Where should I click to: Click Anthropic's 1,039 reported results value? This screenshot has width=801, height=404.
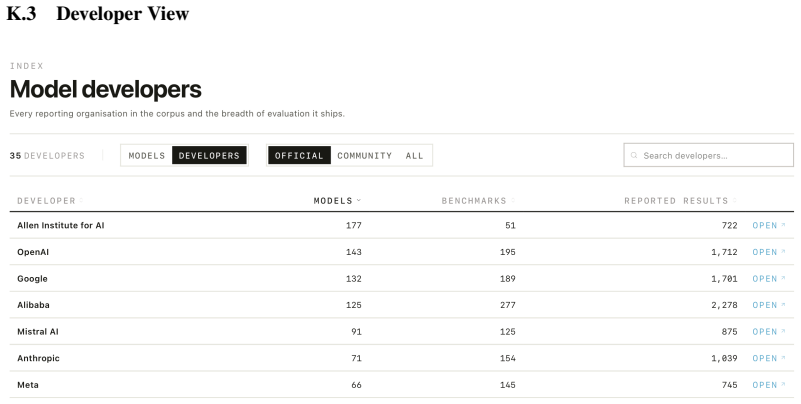point(724,358)
